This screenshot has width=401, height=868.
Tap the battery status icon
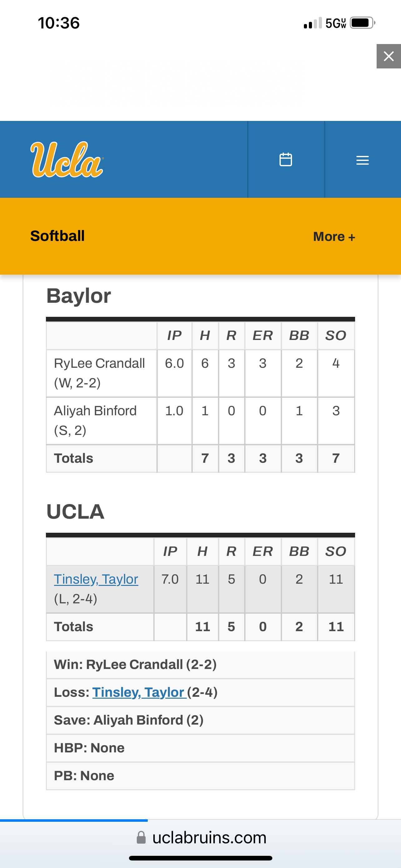(363, 23)
